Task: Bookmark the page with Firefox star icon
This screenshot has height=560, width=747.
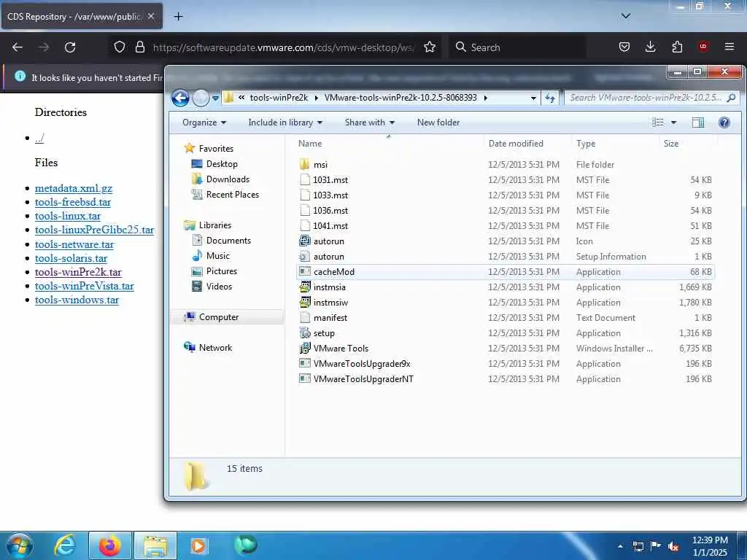Action: 429,47
